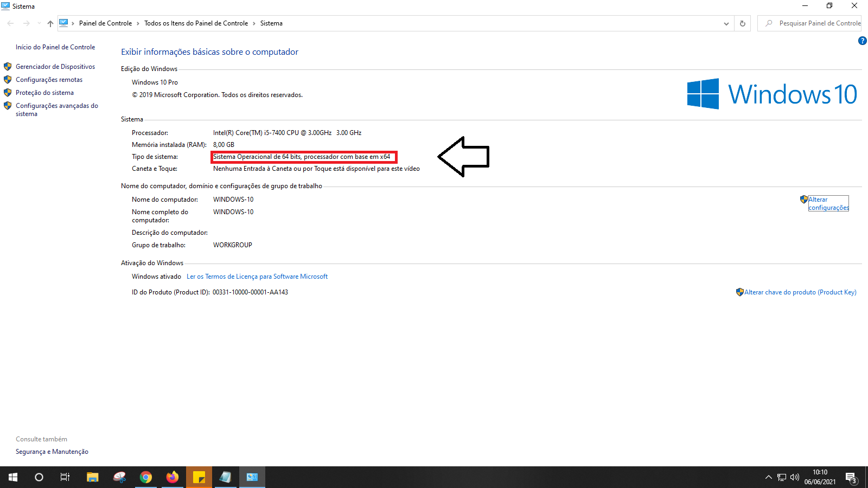
Task: Go to Painel de Controle breadcrumb
Action: coord(105,23)
